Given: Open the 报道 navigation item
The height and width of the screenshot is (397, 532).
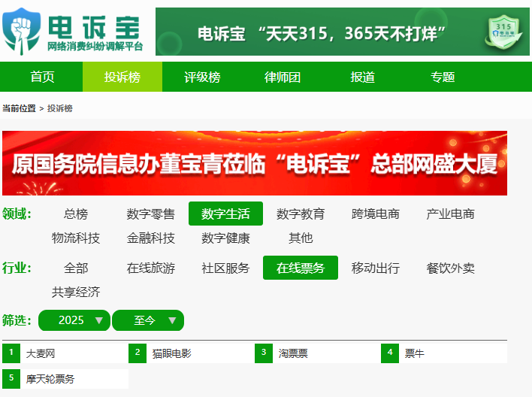Looking at the screenshot, I should [362, 77].
